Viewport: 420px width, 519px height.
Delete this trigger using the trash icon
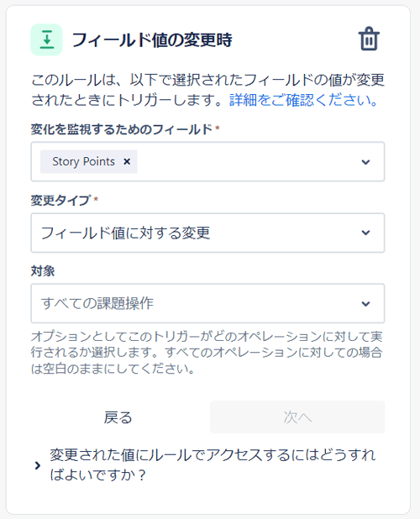(369, 39)
